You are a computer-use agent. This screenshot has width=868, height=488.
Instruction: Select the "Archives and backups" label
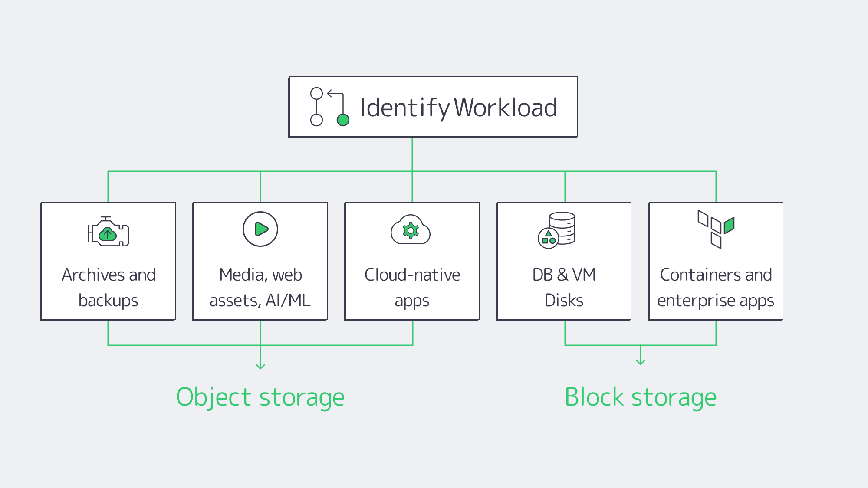pyautogui.click(x=108, y=288)
